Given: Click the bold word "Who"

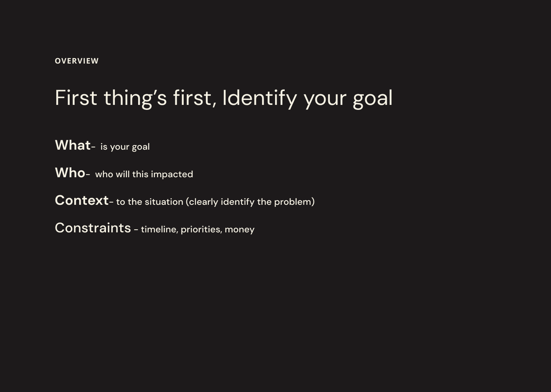Looking at the screenshot, I should 70,173.
